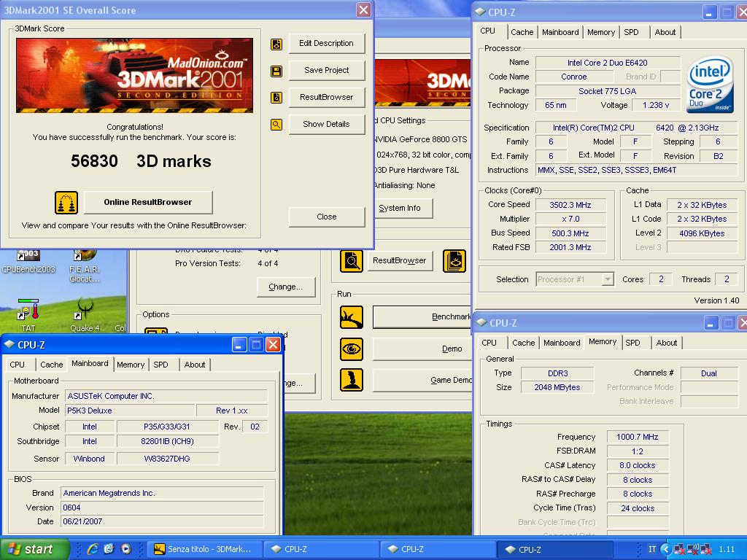Click the 56830 score text
The width and height of the screenshot is (747, 560).
[x=94, y=161]
